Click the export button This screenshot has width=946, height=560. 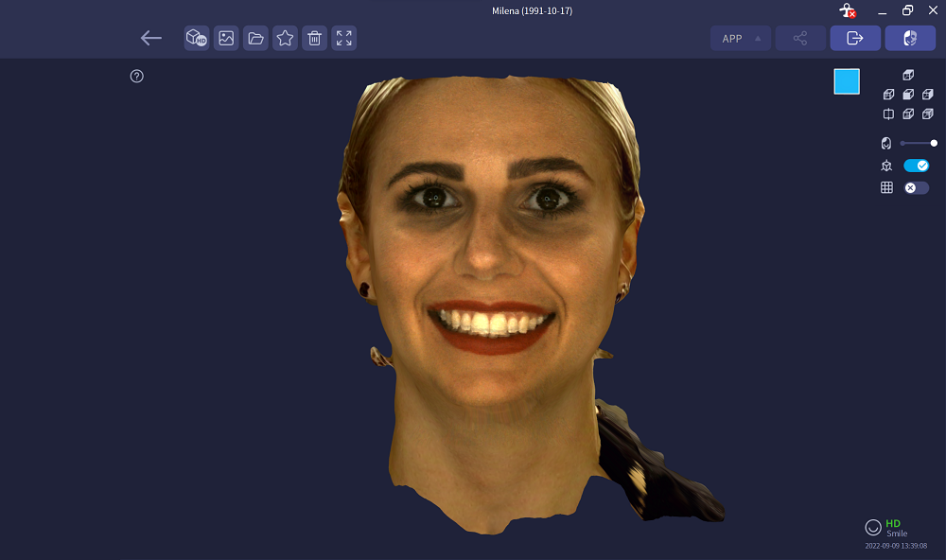(x=855, y=38)
